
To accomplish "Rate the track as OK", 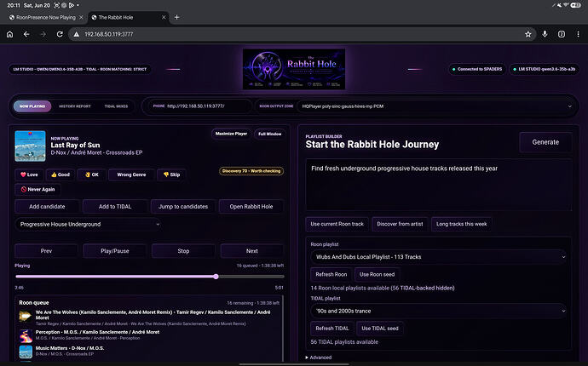I will tap(91, 174).
